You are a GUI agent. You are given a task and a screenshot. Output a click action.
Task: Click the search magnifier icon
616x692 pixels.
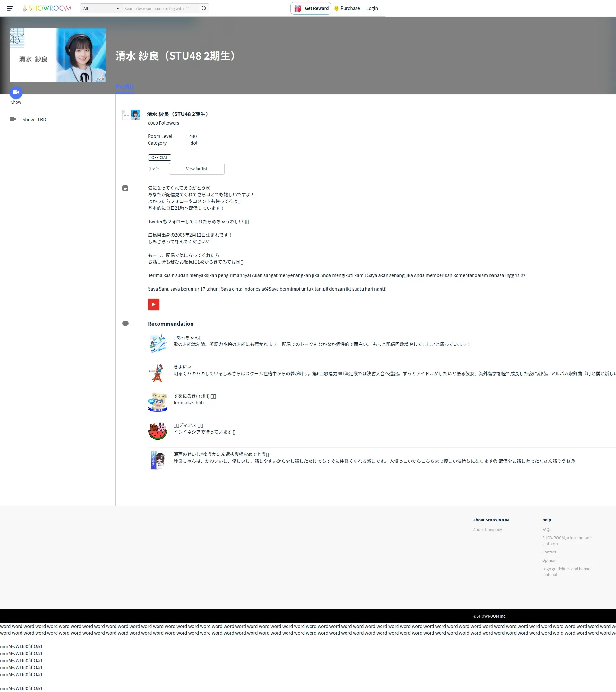(204, 8)
